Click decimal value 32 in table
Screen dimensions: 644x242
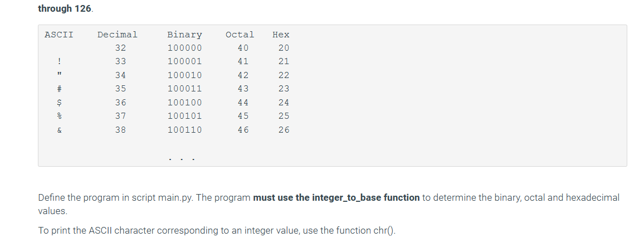click(x=120, y=48)
